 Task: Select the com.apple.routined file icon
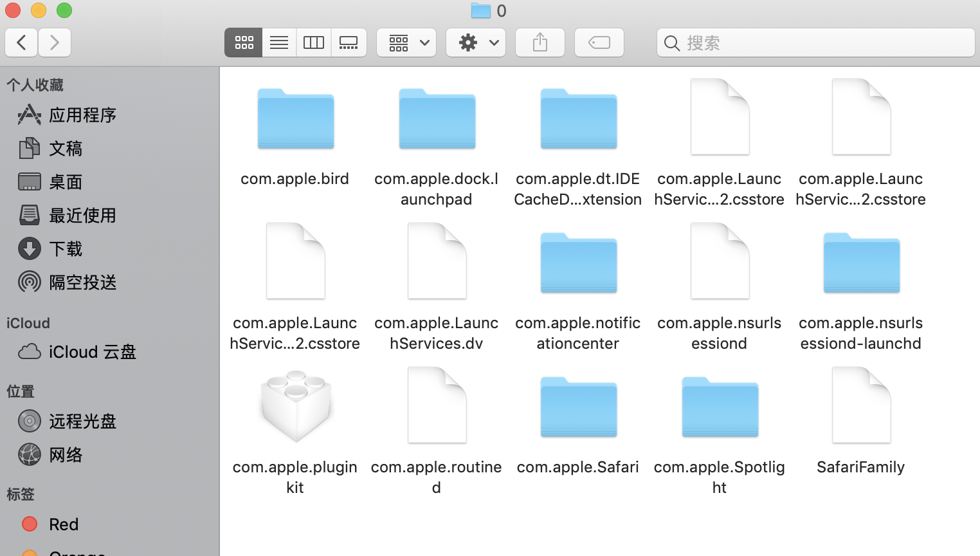point(437,405)
